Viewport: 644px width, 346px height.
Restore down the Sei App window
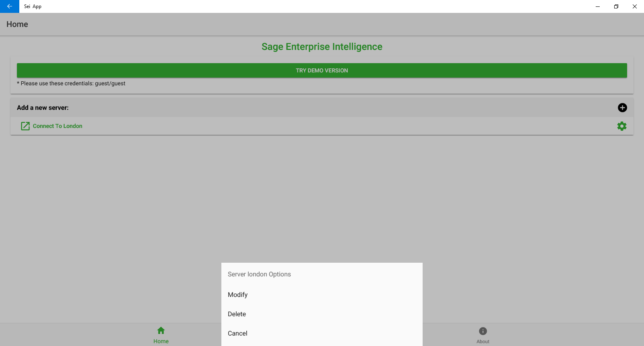pos(616,6)
